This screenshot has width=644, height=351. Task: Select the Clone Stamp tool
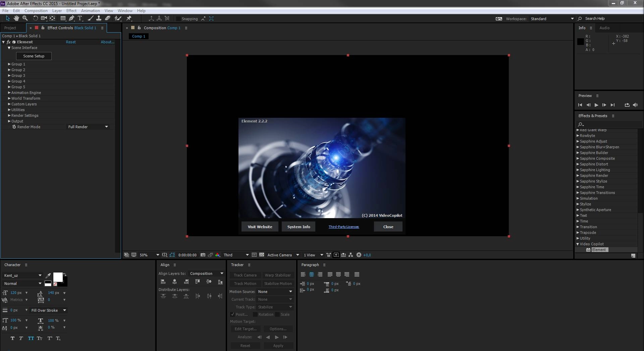[x=99, y=18]
